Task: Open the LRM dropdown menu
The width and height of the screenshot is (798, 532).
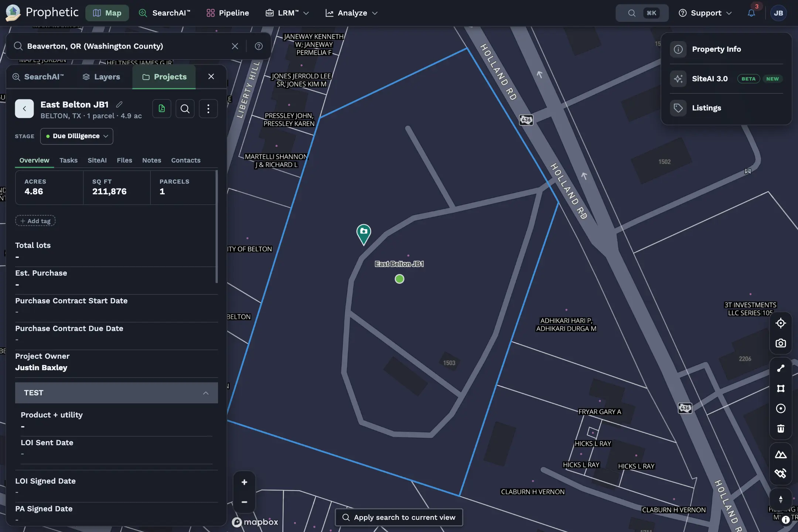Action: click(x=287, y=13)
